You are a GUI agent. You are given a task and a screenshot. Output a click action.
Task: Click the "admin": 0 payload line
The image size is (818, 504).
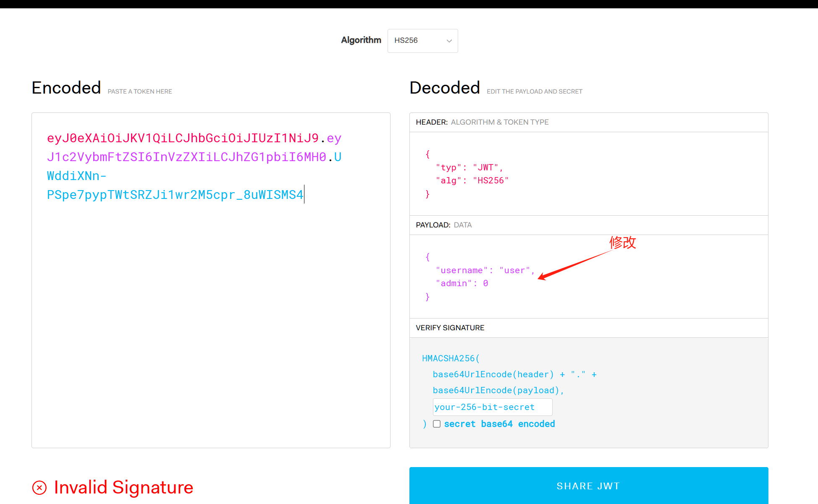462,284
